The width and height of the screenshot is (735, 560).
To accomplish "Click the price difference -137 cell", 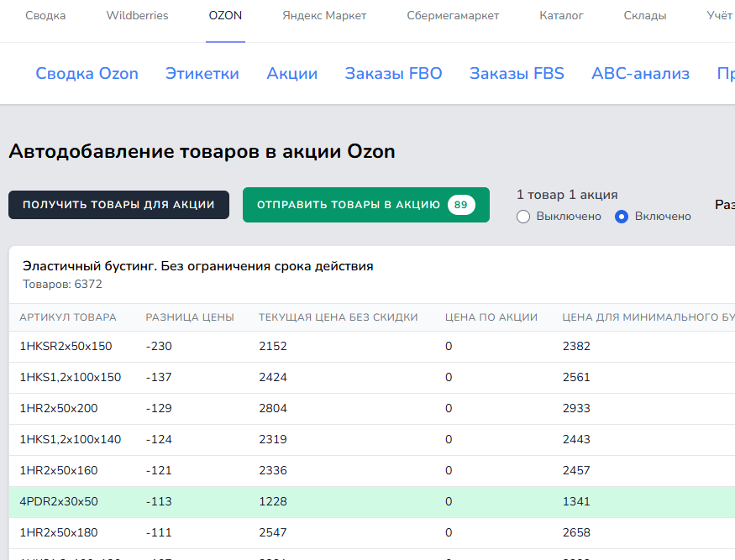I will [159, 377].
